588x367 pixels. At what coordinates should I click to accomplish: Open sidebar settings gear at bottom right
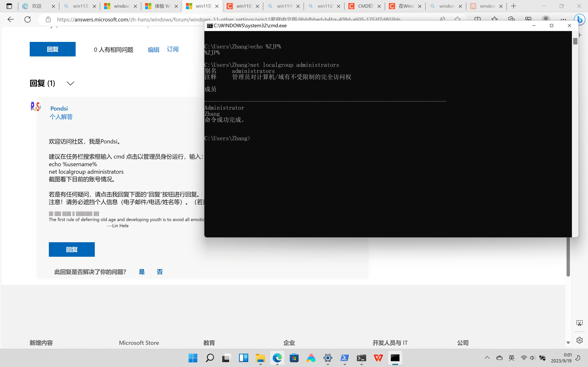[x=579, y=340]
